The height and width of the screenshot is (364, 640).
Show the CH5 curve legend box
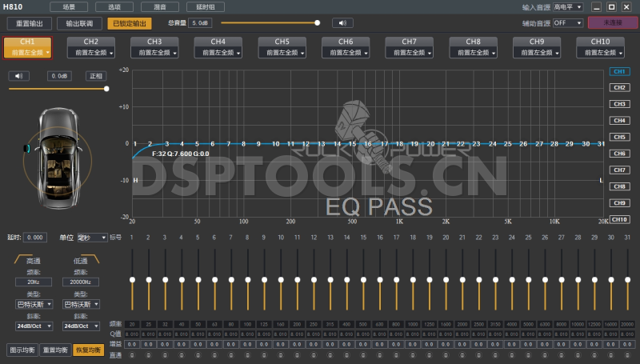[619, 137]
